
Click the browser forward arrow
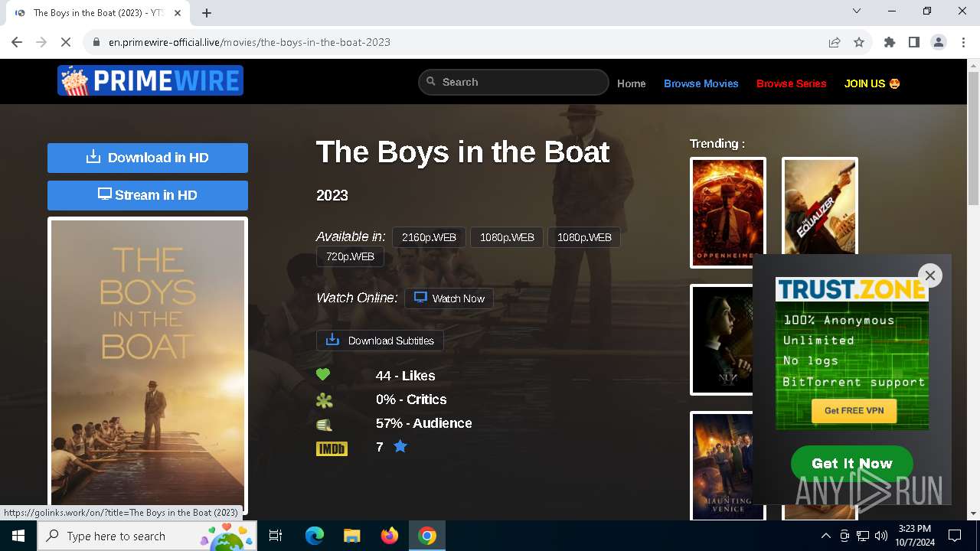click(41, 42)
